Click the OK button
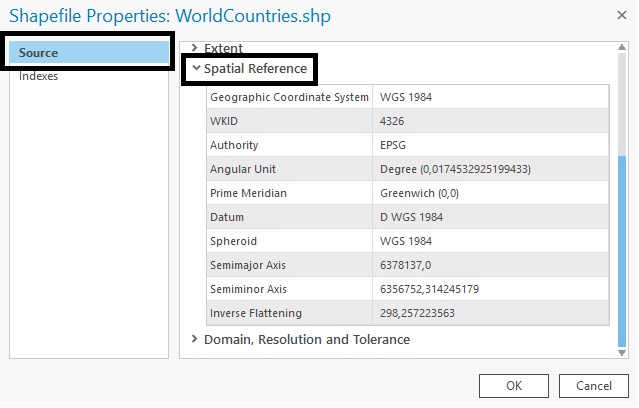639x408 pixels. (513, 385)
